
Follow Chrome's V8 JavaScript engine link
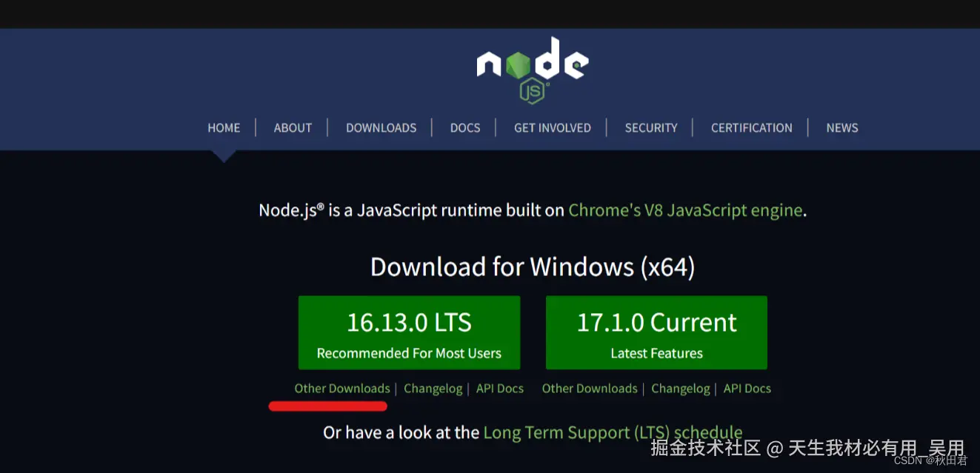point(685,210)
